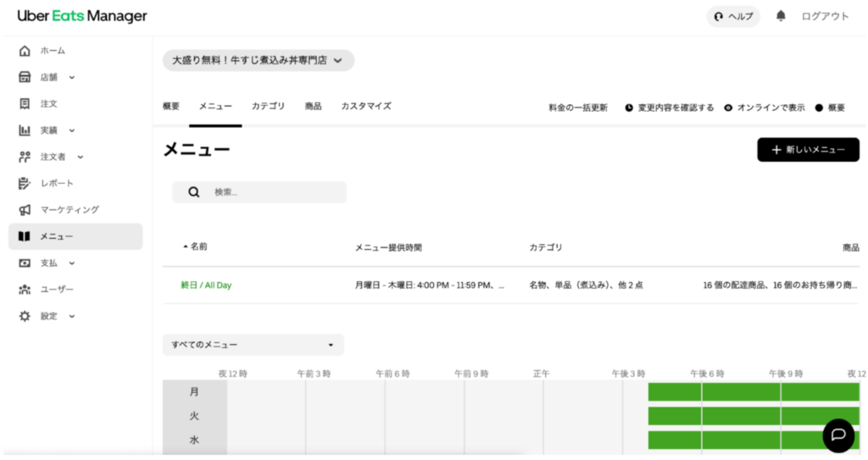Screen dimensions: 868x460
Task: Switch to the カテゴリ tab
Action: tap(268, 106)
